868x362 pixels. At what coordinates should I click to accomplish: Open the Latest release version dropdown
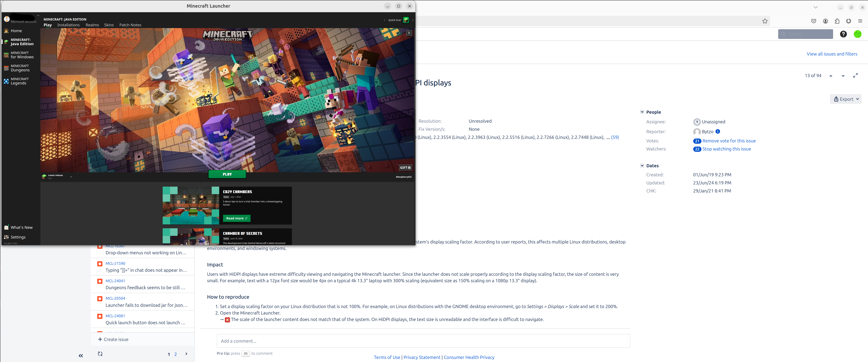coord(71,176)
